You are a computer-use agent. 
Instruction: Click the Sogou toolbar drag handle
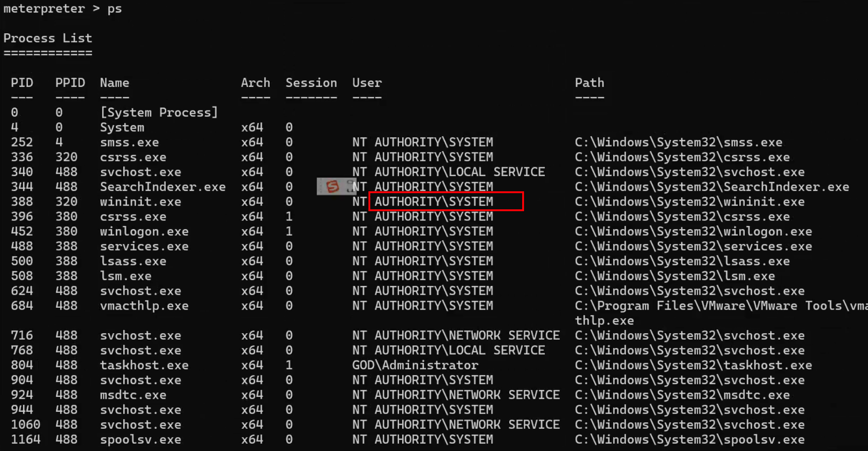point(320,186)
